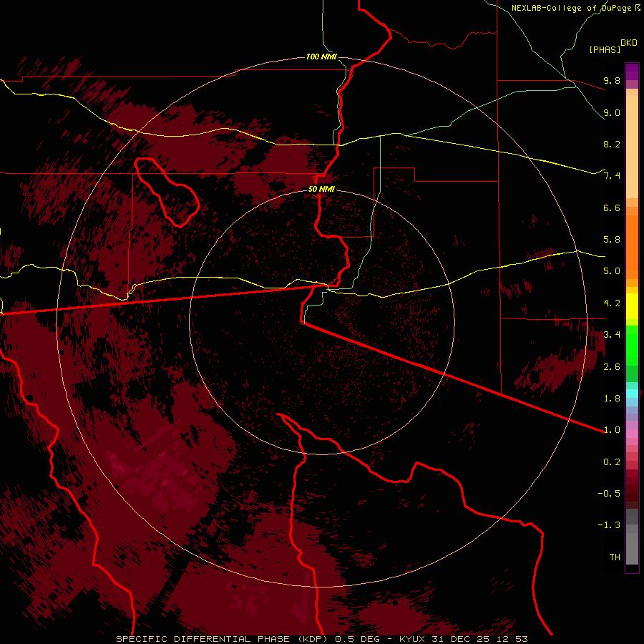Click the 9.8 value on the color scale
Viewport: 644px width, 644px height.
612,80
